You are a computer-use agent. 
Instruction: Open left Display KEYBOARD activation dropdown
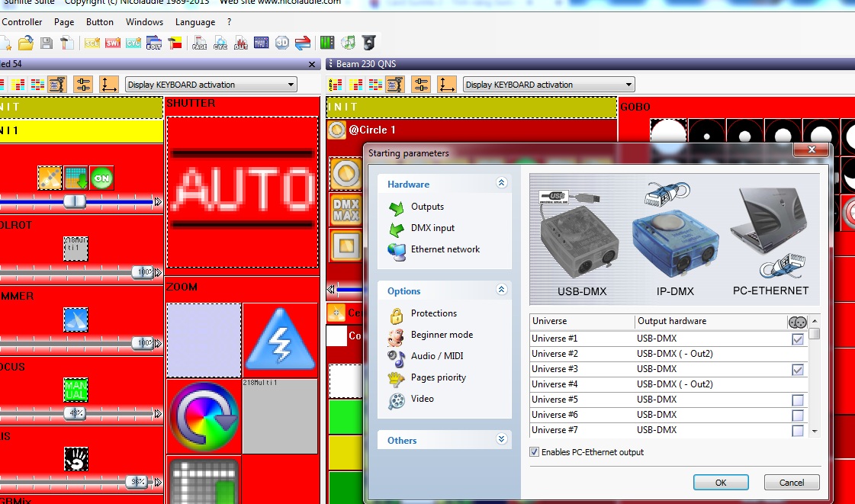(x=211, y=85)
